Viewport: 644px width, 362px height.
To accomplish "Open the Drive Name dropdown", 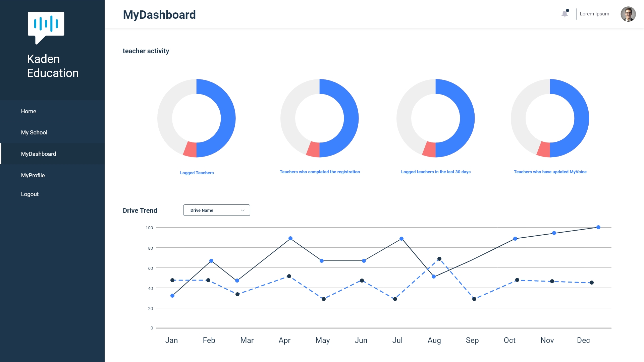I will point(216,210).
